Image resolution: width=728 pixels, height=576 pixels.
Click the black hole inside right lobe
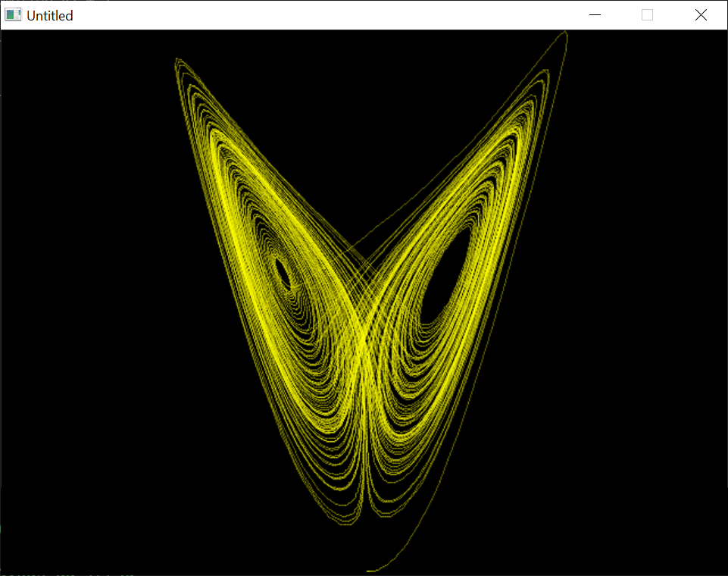pos(445,277)
